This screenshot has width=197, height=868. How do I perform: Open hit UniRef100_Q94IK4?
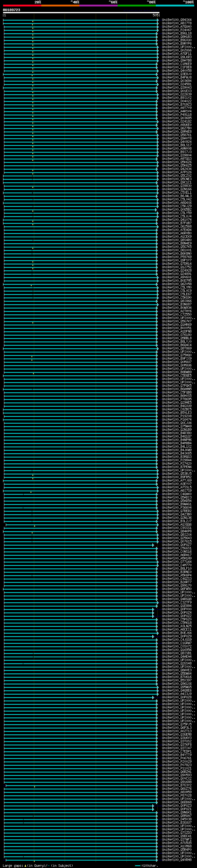176,20
